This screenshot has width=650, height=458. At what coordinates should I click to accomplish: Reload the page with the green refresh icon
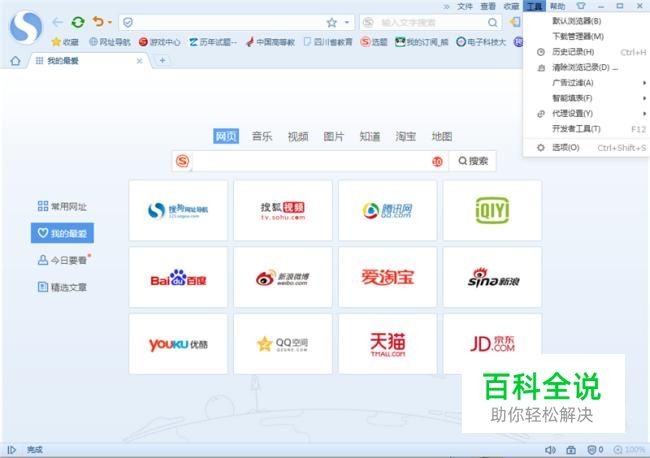pos(78,22)
